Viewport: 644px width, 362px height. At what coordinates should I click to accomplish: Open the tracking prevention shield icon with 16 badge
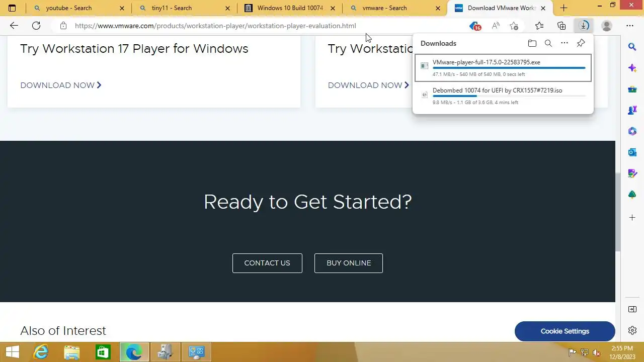pos(474,26)
